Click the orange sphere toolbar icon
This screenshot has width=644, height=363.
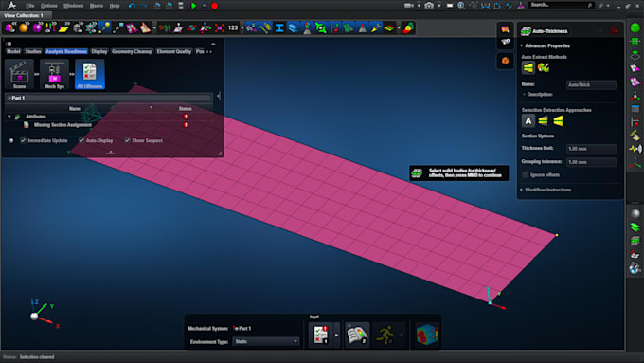click(24, 27)
